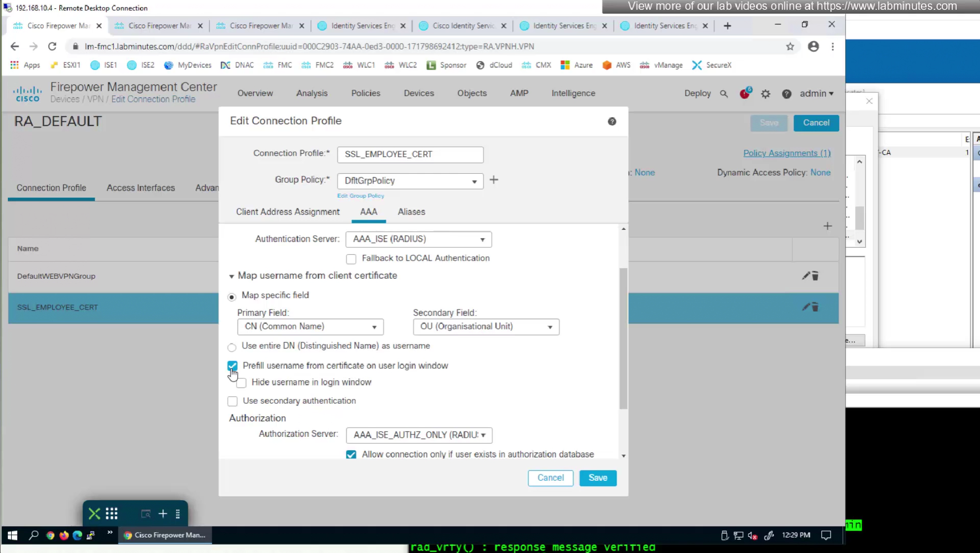Open the Authentication Server dropdown
This screenshot has height=553, width=980.
pos(418,239)
